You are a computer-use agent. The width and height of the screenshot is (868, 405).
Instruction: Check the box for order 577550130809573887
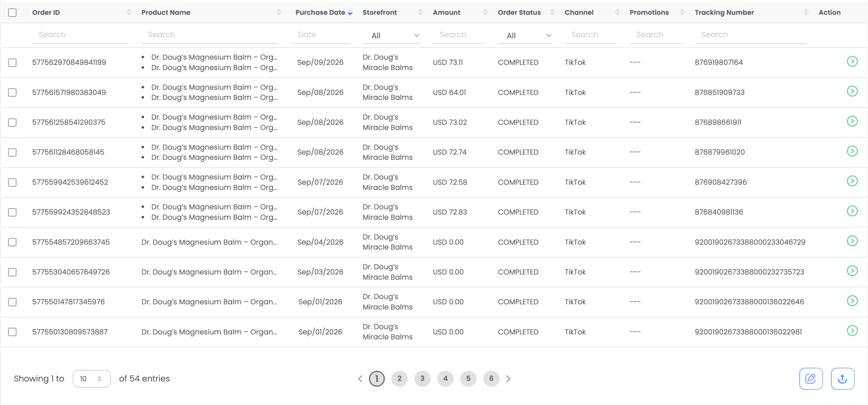[x=12, y=332]
